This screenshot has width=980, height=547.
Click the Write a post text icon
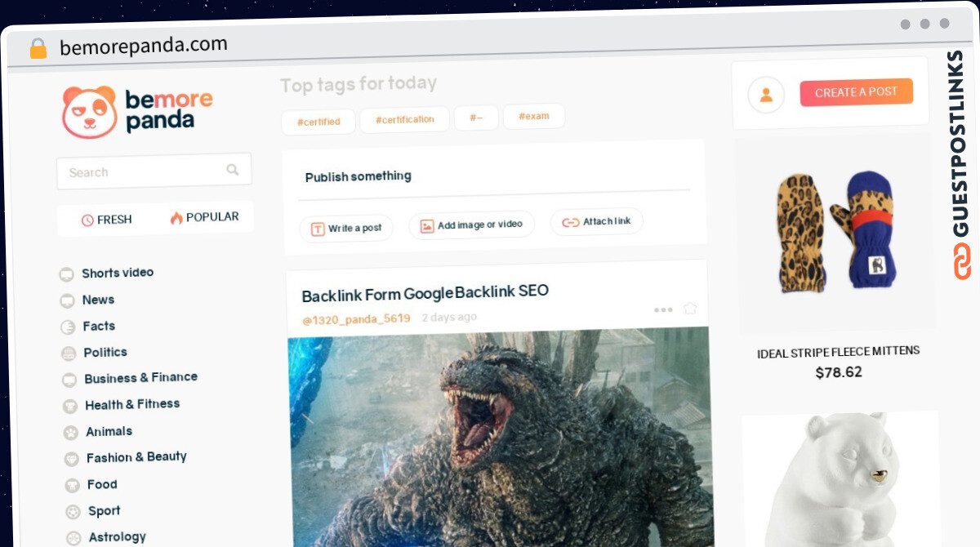point(318,229)
